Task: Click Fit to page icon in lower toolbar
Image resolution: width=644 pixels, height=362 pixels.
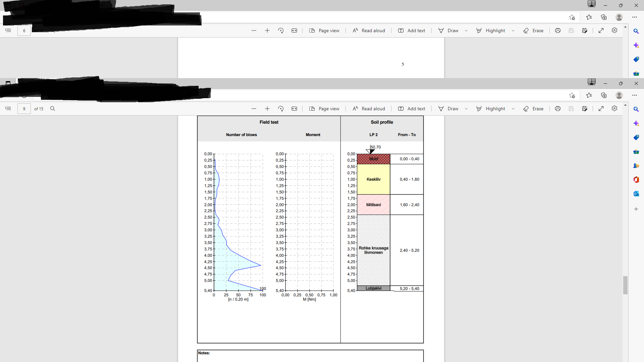Action: tap(294, 109)
